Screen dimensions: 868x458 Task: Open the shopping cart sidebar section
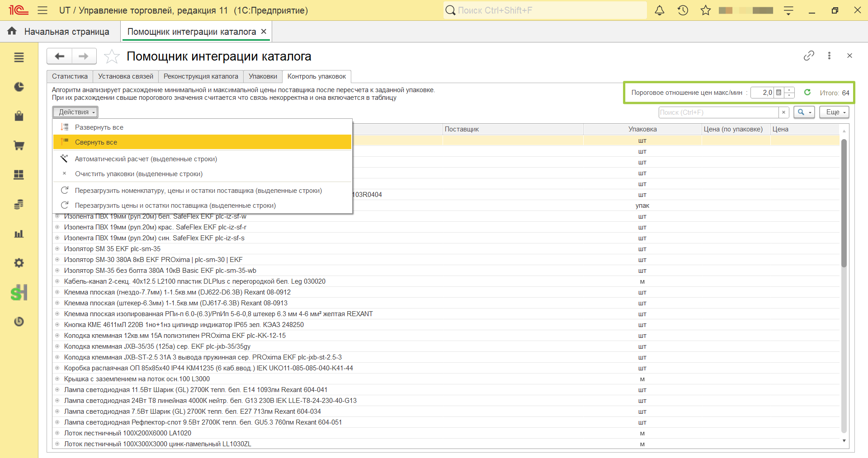19,145
